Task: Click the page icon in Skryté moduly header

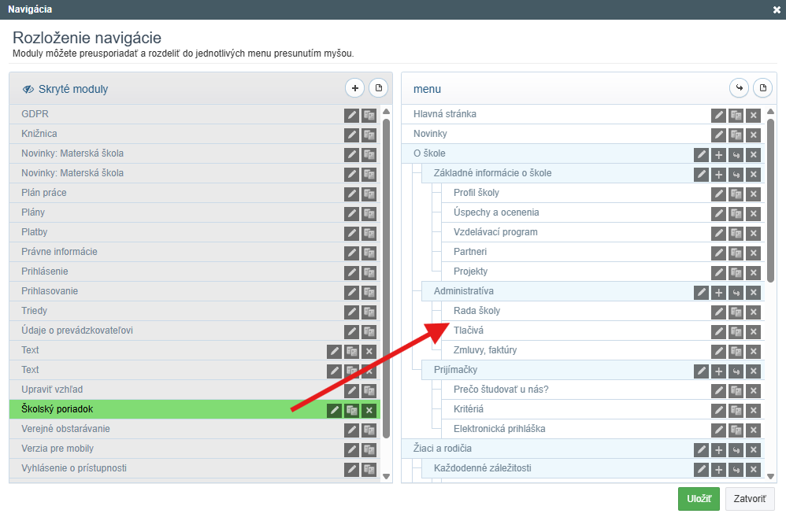Action: pos(377,88)
